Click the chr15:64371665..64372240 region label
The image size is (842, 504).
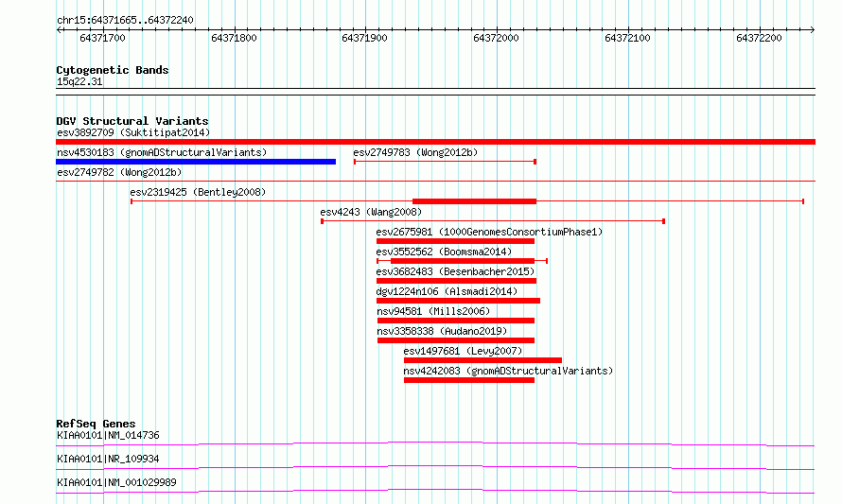(x=125, y=21)
